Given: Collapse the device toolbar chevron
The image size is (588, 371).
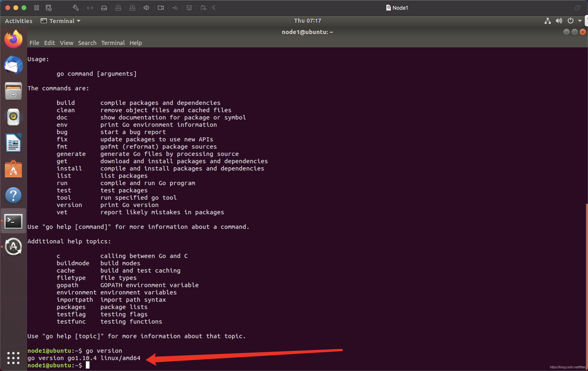Looking at the screenshot, I should coord(214,8).
